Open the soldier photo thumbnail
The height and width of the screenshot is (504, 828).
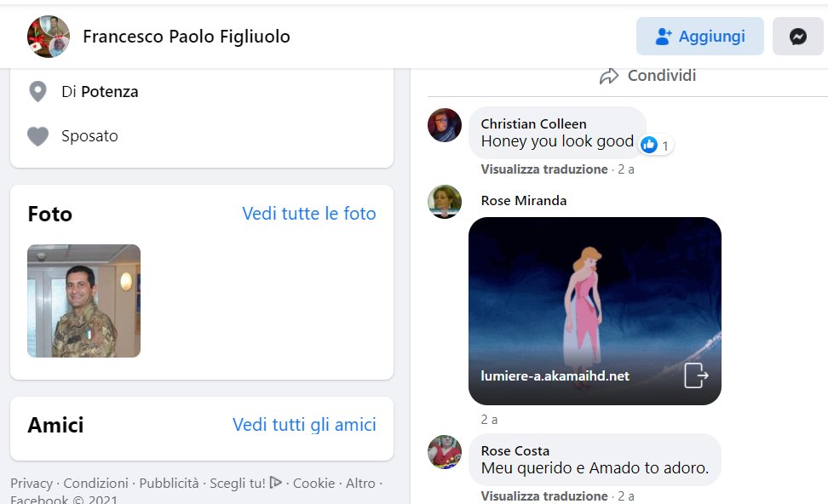pyautogui.click(x=83, y=301)
